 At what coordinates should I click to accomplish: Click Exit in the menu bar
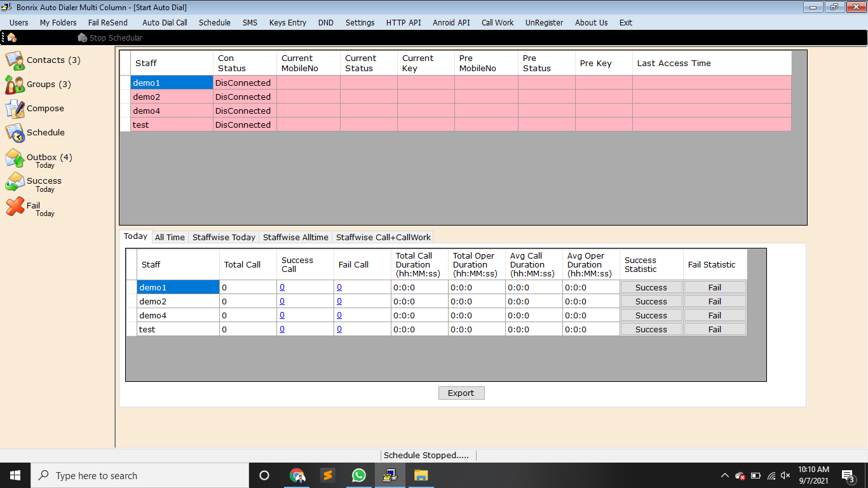point(626,22)
